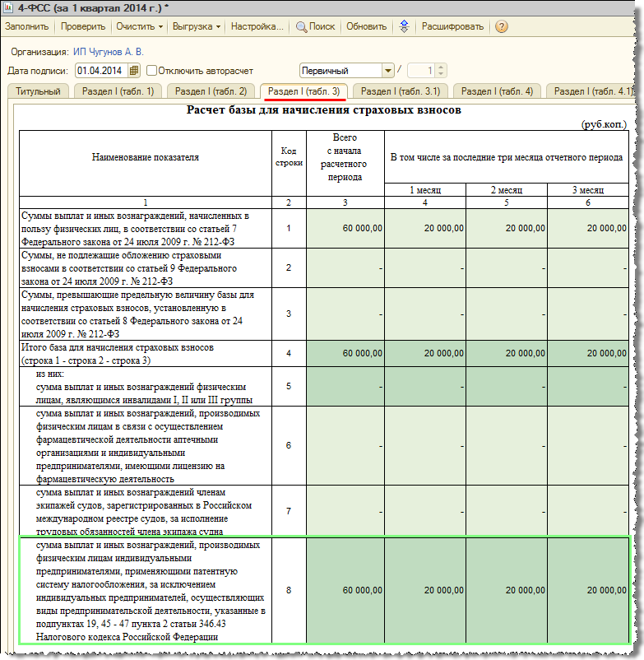Toggle the Отключить авторасчет checkbox

[151, 71]
